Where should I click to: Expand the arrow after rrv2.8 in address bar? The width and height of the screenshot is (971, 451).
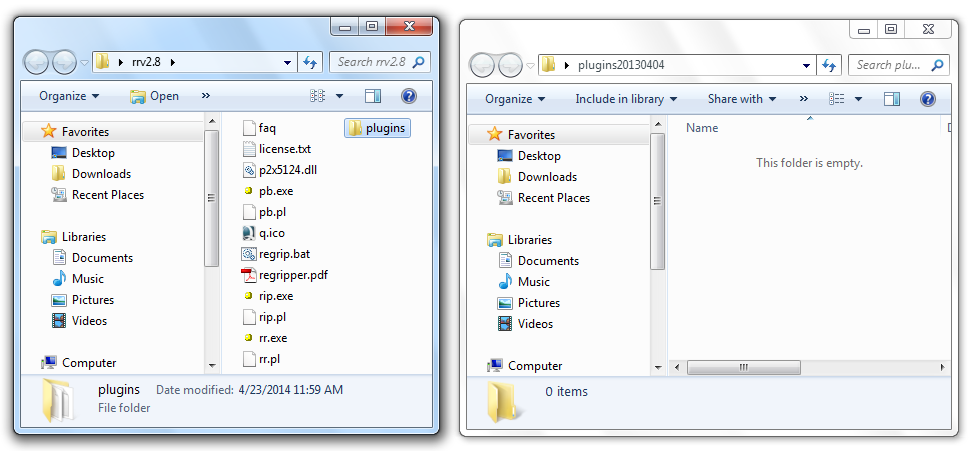[173, 63]
